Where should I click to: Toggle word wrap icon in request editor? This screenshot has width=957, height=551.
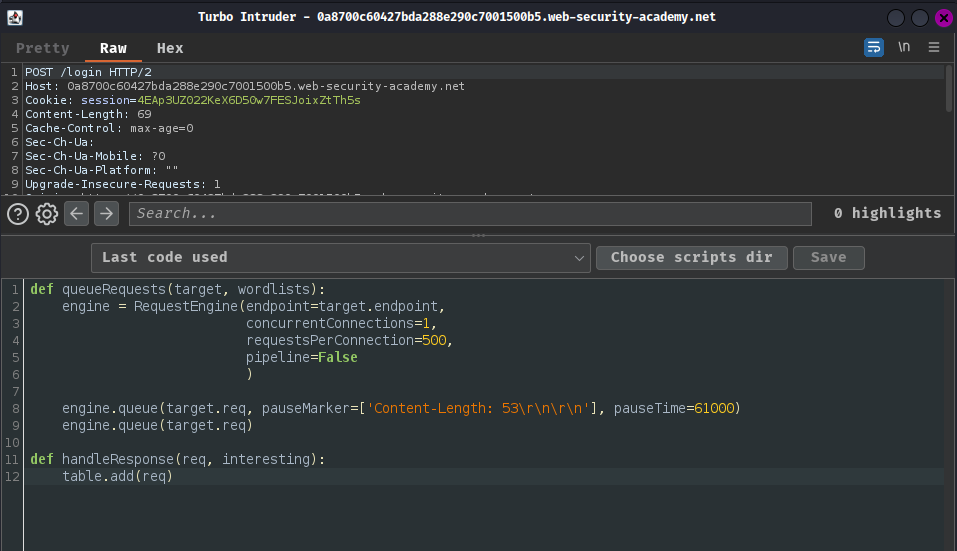tap(873, 47)
